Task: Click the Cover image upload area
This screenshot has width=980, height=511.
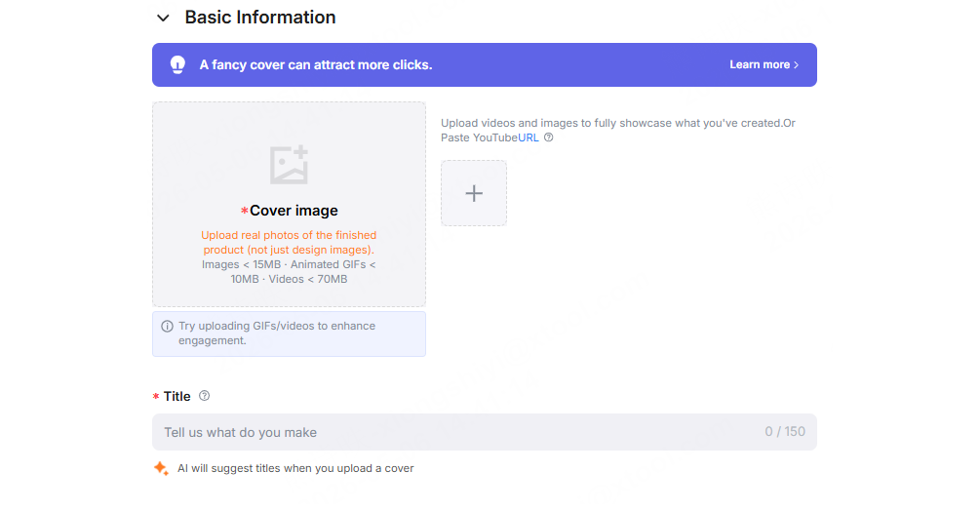Action: click(289, 204)
